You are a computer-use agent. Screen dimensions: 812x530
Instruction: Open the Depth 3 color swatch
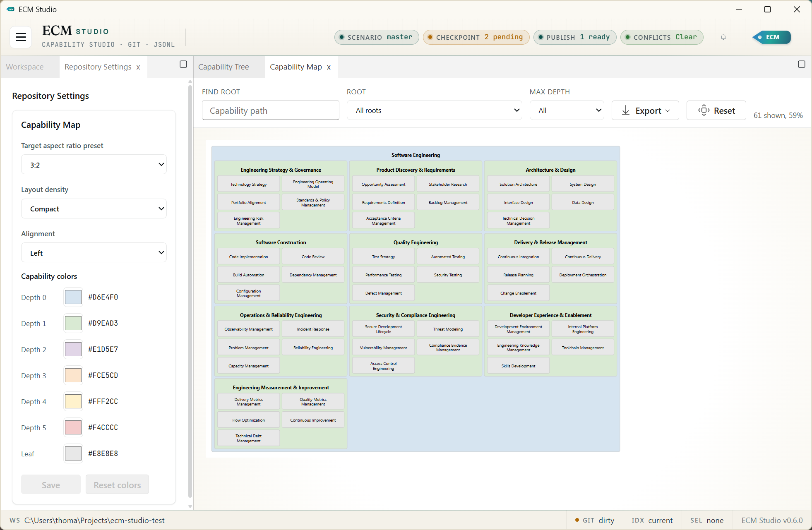tap(73, 375)
